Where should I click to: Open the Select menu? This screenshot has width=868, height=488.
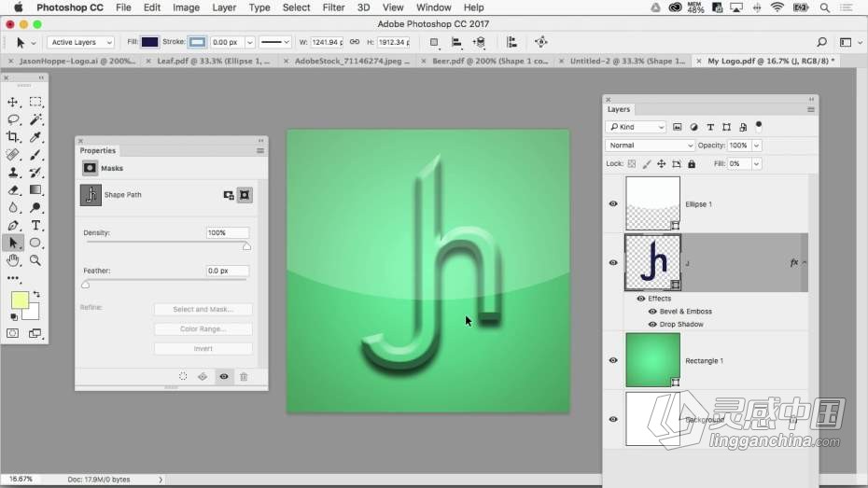click(x=296, y=7)
